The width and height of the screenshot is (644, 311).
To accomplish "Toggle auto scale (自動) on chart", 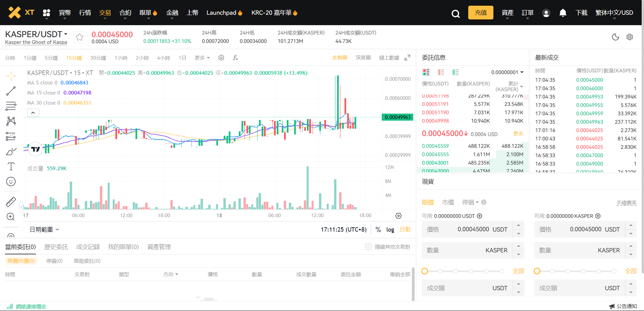I will pyautogui.click(x=405, y=230).
